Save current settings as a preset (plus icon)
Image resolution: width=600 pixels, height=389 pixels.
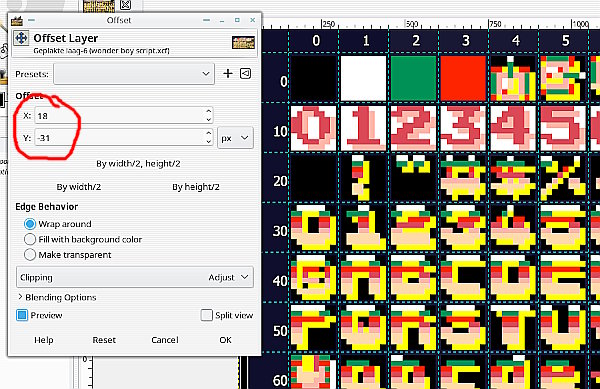click(228, 73)
